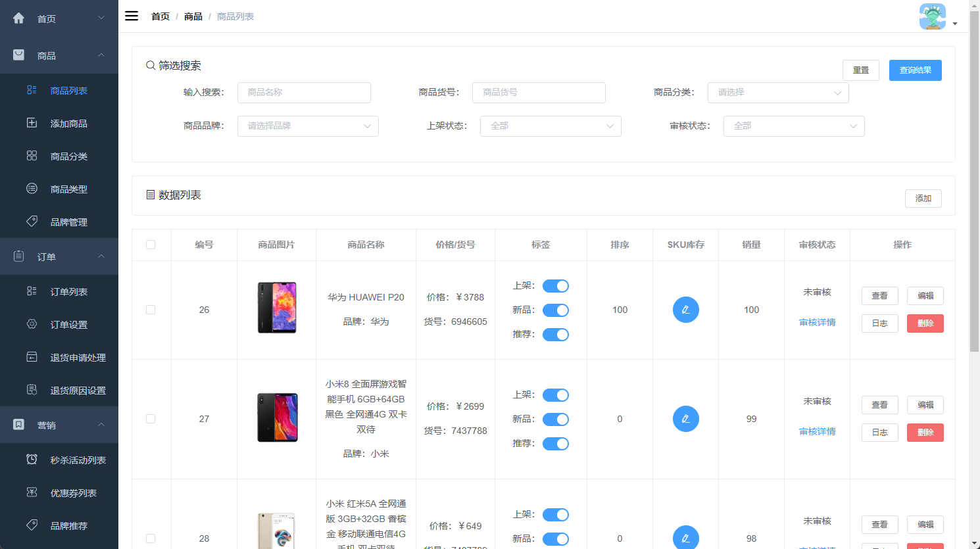Go to 商品分类 in the sidebar
The image size is (980, 549).
pyautogui.click(x=68, y=156)
